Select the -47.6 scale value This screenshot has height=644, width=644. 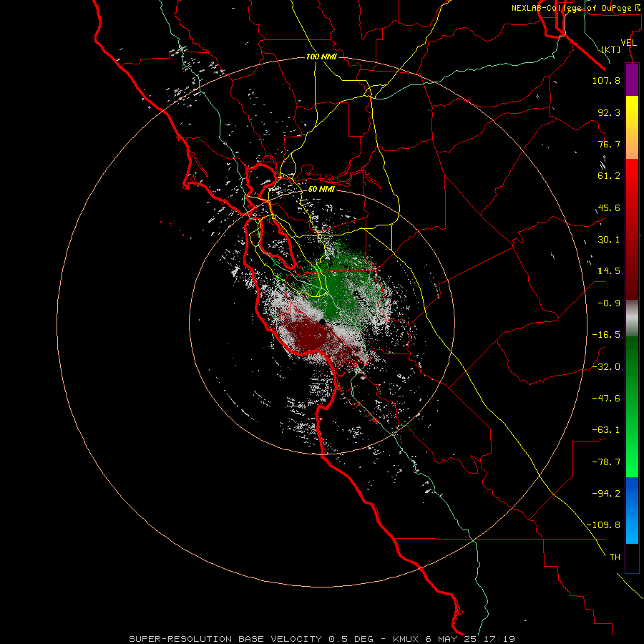coord(606,399)
